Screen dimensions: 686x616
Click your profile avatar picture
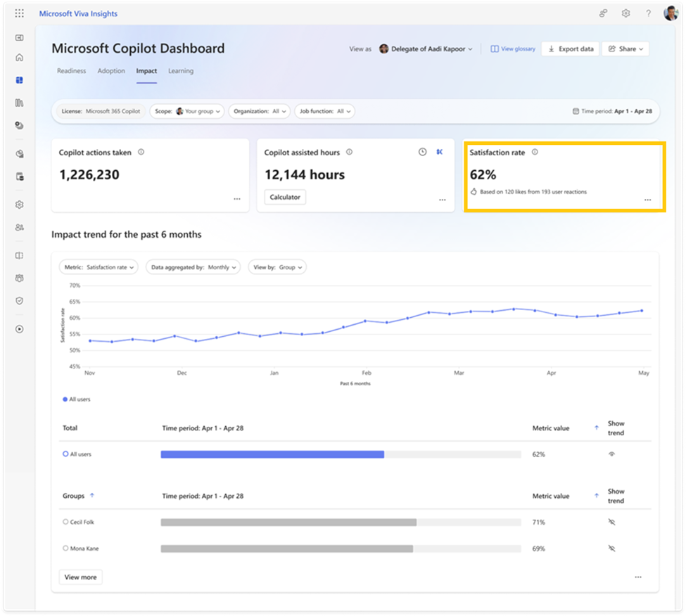(670, 12)
